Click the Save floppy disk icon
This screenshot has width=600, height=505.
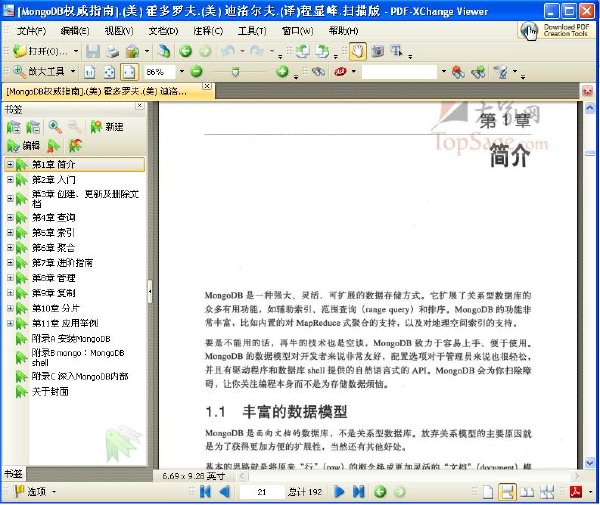coord(93,51)
